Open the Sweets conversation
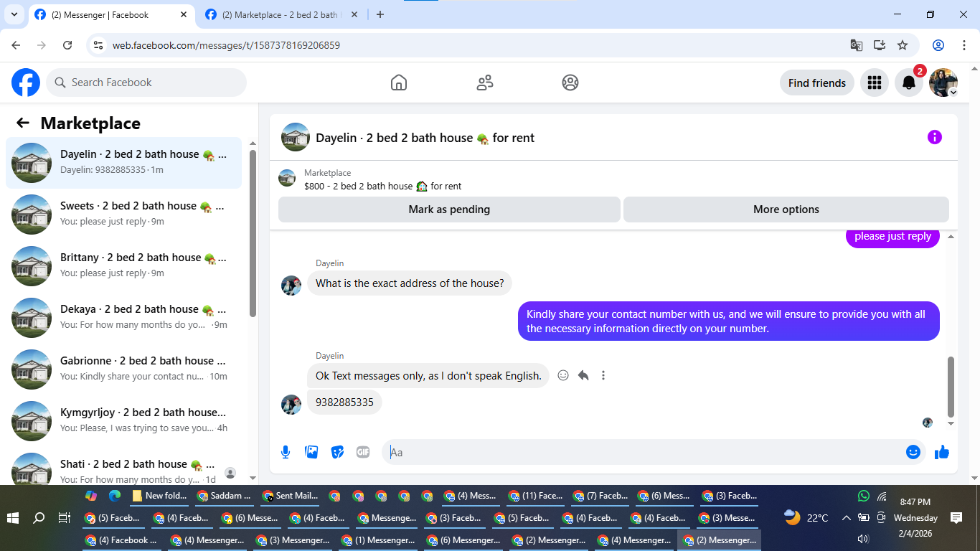Image resolution: width=980 pixels, height=551 pixels. coord(124,215)
